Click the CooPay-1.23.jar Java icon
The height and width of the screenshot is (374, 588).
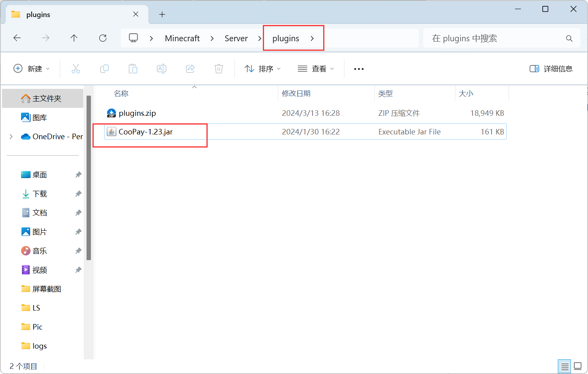(112, 132)
